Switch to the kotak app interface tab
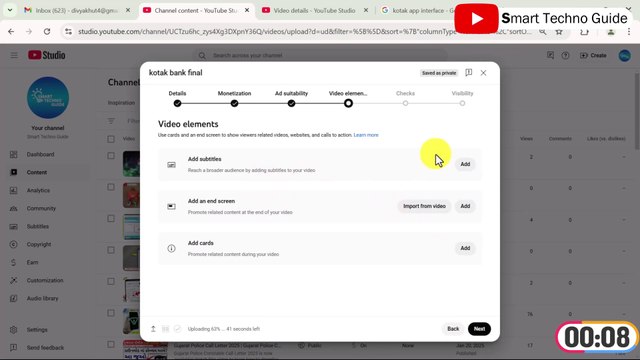 pyautogui.click(x=420, y=10)
